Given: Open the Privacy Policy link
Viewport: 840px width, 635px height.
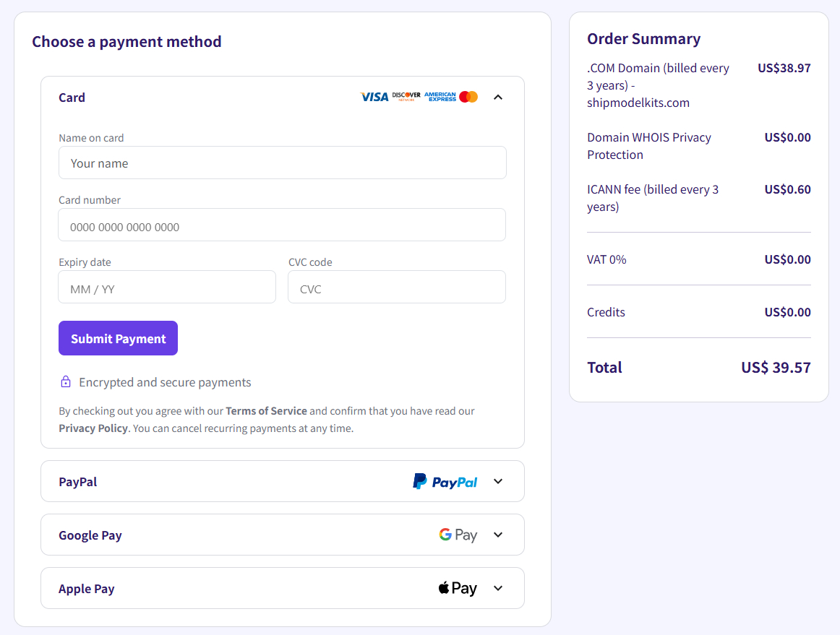Looking at the screenshot, I should point(93,428).
